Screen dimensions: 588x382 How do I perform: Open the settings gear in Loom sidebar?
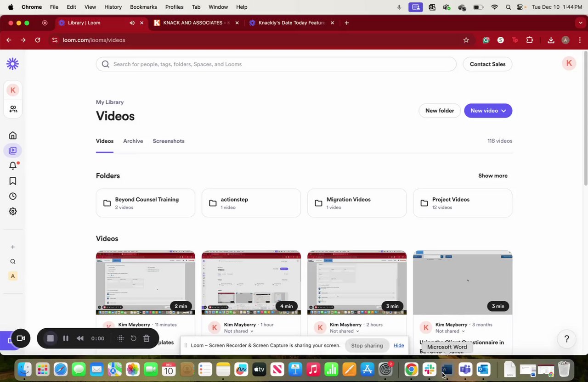pos(13,211)
